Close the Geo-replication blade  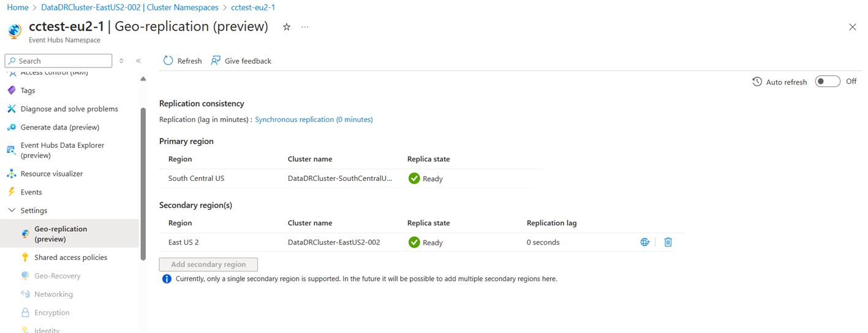coord(852,27)
